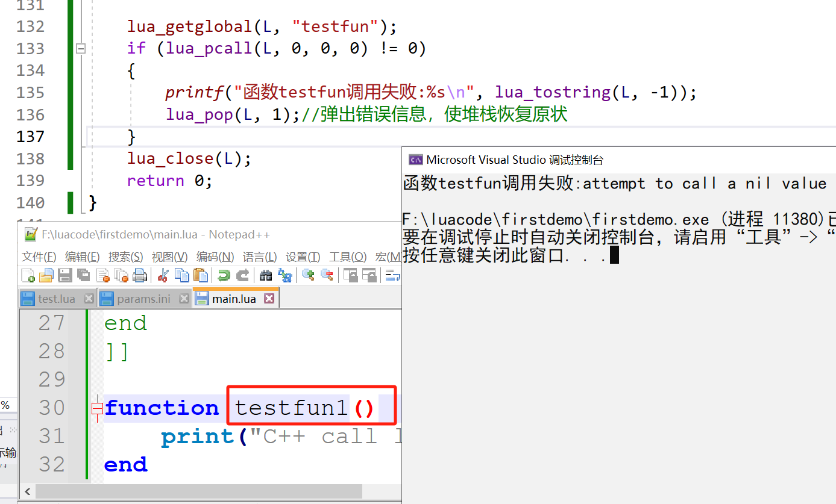The height and width of the screenshot is (504, 836).
Task: Click the Open file folder icon in Notepad++
Action: 46,275
